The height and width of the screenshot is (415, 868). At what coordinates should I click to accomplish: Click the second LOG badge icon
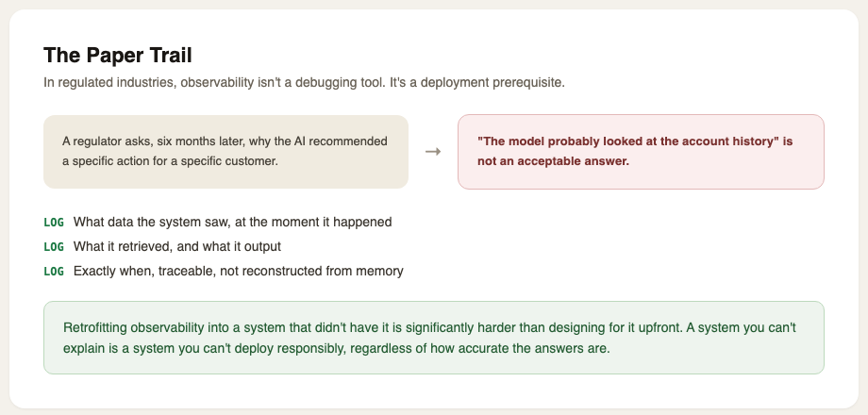pos(54,247)
